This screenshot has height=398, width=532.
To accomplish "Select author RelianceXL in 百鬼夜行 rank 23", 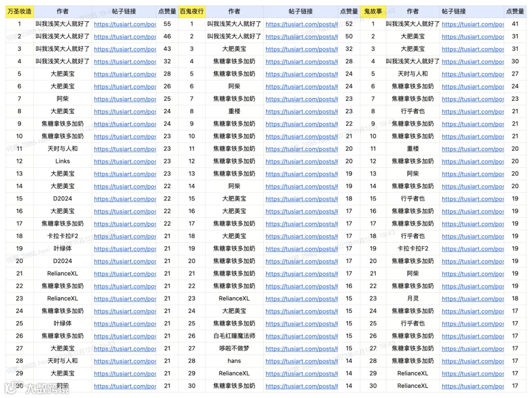I will click(x=234, y=298).
